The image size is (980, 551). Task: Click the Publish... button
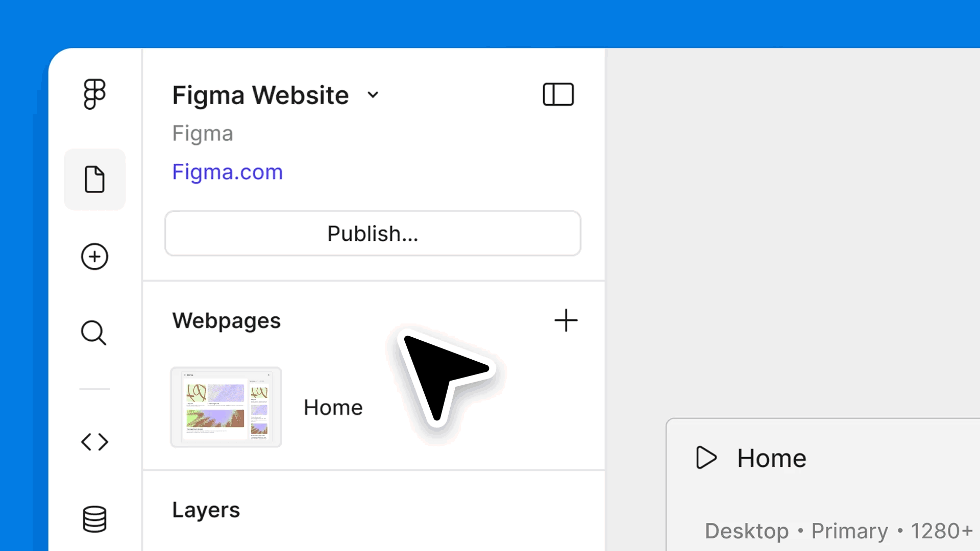(x=373, y=234)
